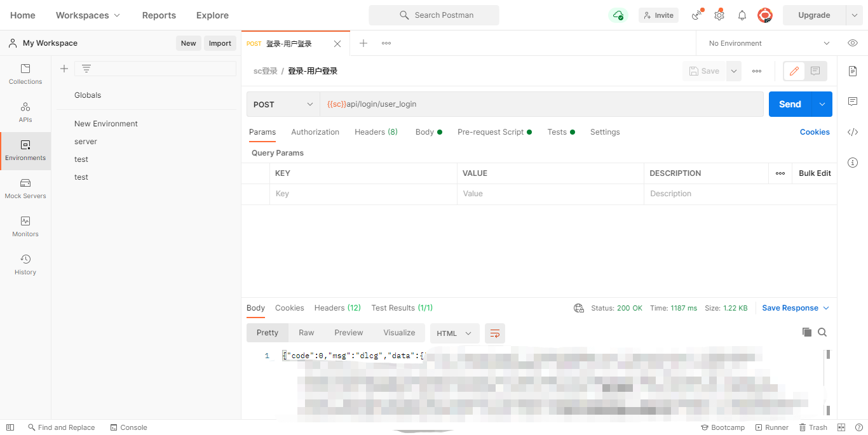Search within the response body
This screenshot has width=868, height=435.
[x=822, y=332]
